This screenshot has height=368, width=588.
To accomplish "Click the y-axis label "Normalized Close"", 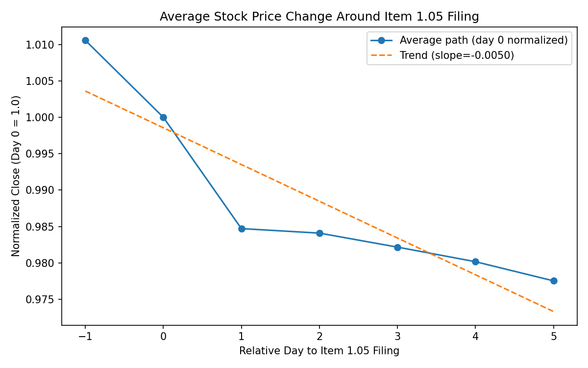I will tap(16, 176).
